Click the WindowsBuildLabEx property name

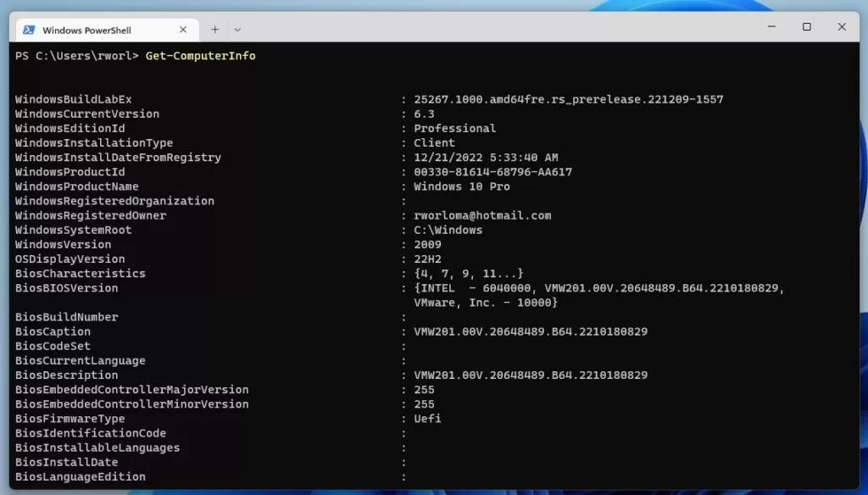coord(74,100)
